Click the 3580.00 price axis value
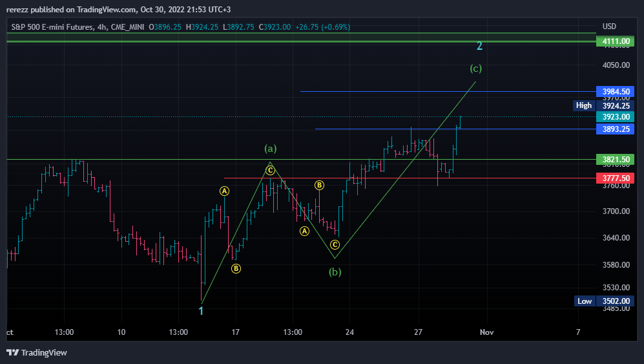Image resolution: width=644 pixels, height=364 pixels. point(616,265)
